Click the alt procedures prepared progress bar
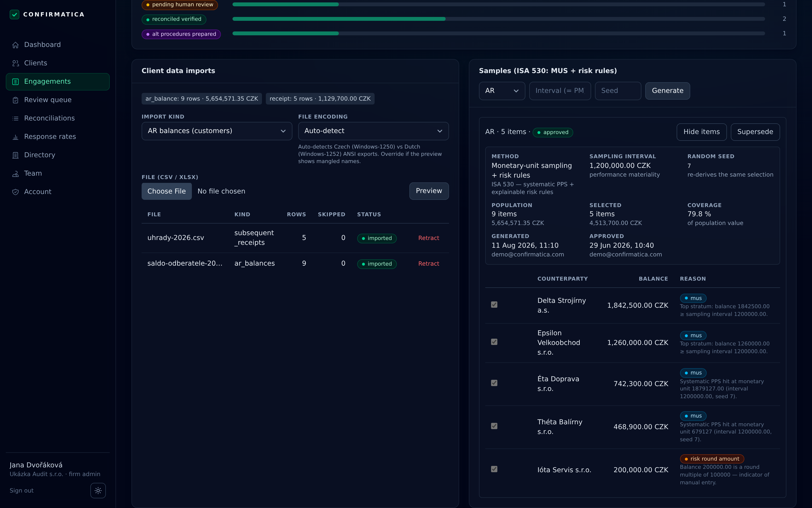 pos(499,33)
